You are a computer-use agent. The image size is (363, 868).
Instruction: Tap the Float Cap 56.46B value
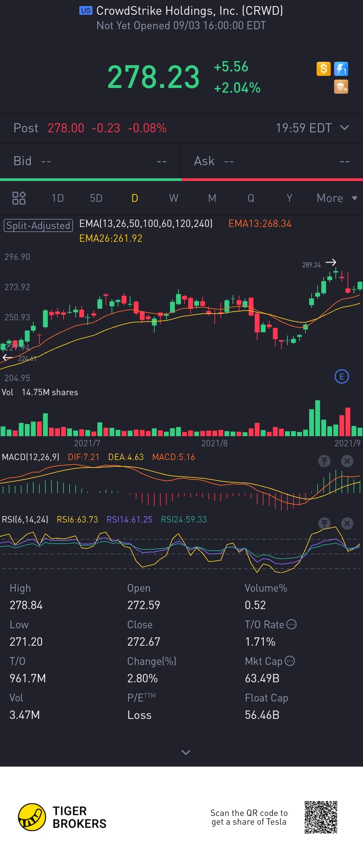(x=262, y=715)
